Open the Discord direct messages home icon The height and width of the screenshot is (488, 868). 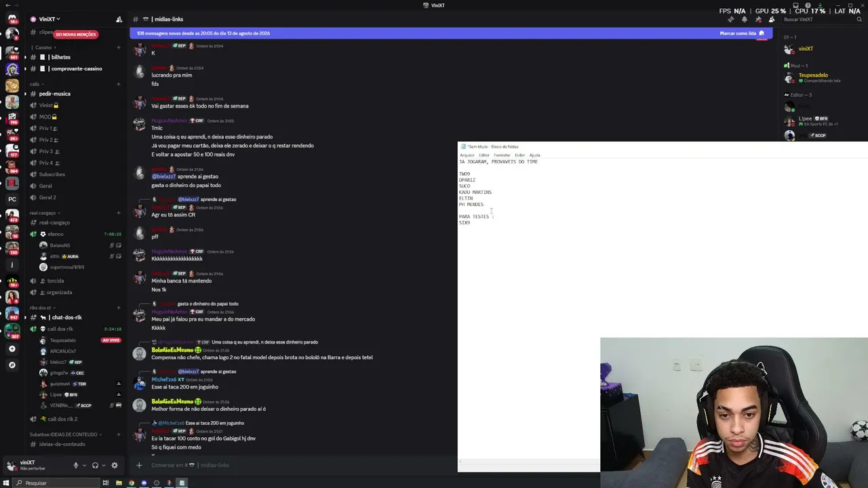coord(12,19)
